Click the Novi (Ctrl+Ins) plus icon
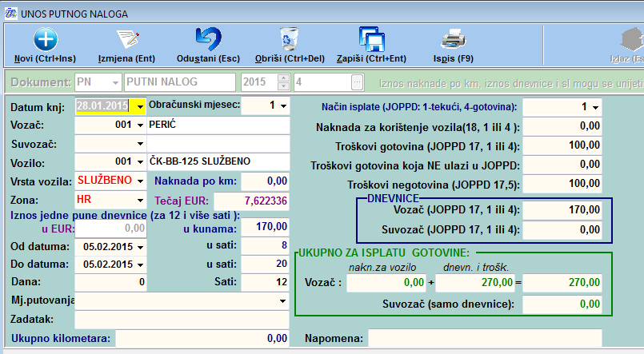The width and height of the screenshot is (644, 354). [x=46, y=39]
